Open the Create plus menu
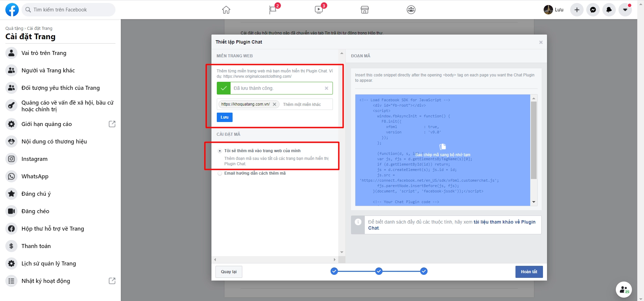Screen dimensions: 644x301 pos(577,10)
